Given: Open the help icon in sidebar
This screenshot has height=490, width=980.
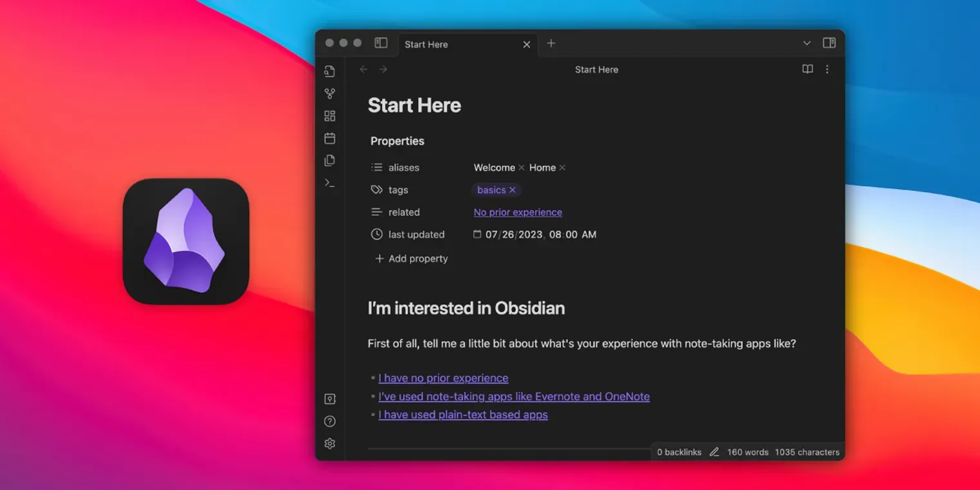Looking at the screenshot, I should (x=329, y=422).
